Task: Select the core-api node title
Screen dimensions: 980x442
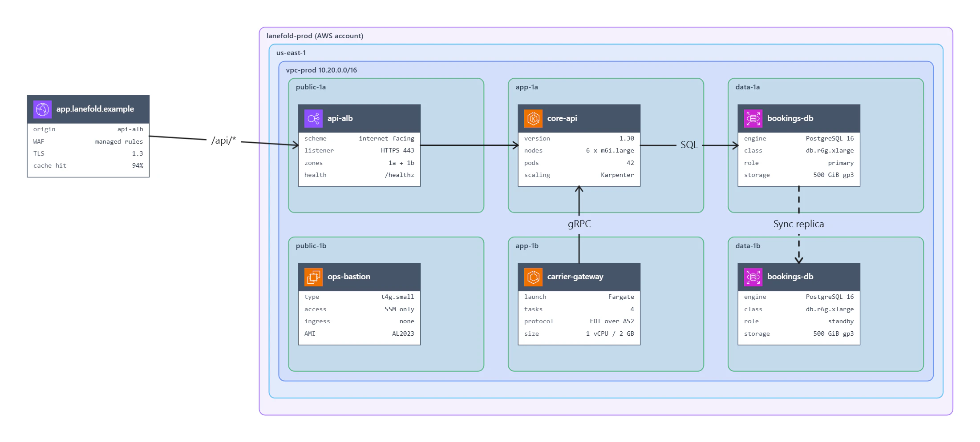Action: coord(562,118)
